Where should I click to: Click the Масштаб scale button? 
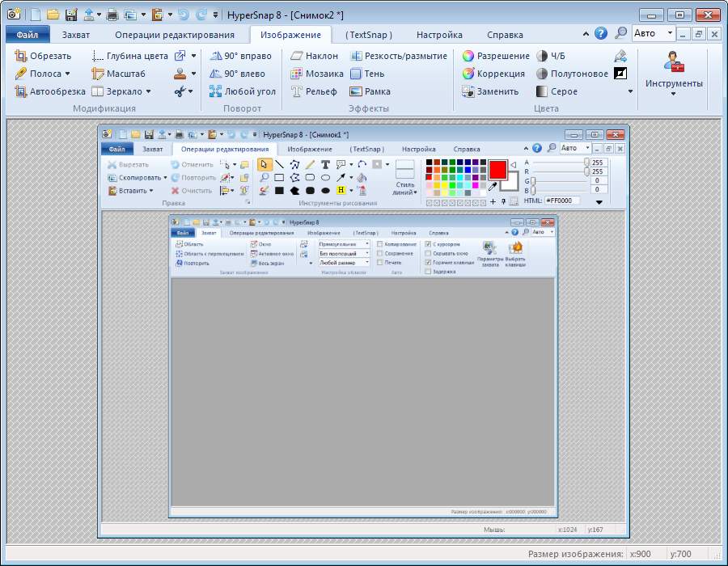point(118,74)
